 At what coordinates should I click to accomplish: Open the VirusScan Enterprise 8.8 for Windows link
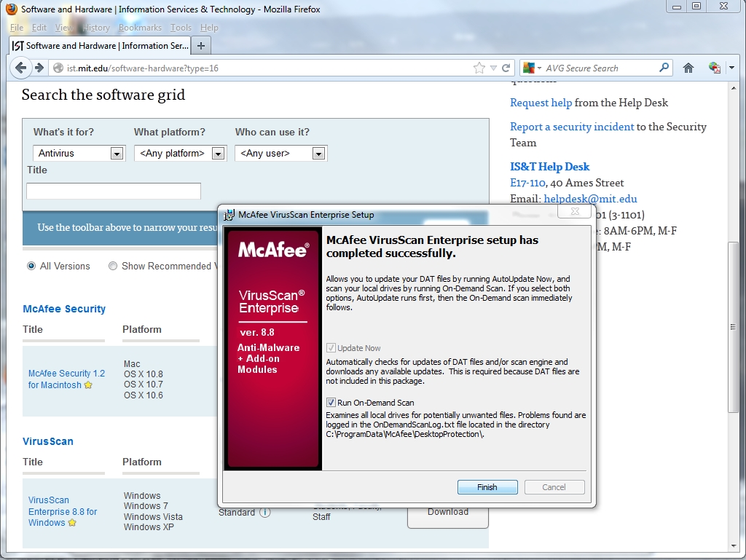pyautogui.click(x=62, y=511)
